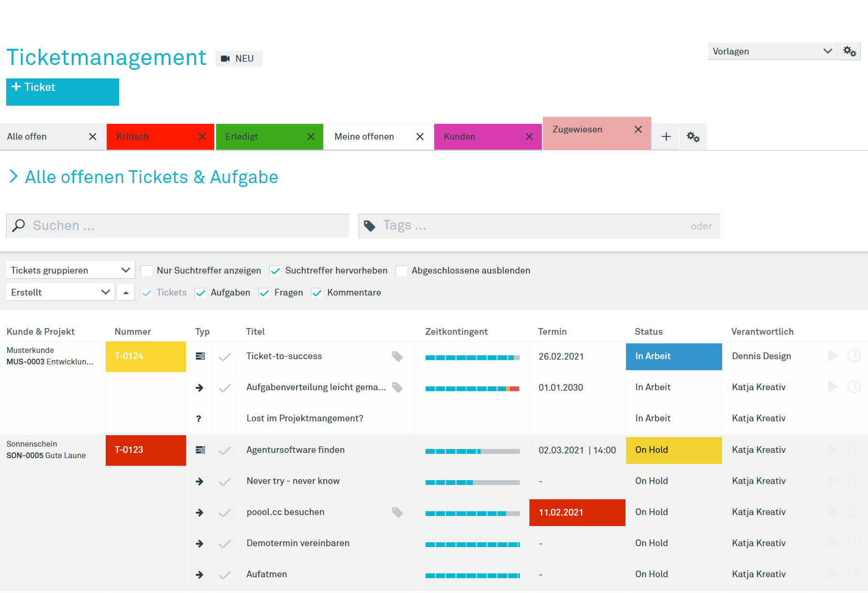The image size is (868, 593).
Task: Click the question mark icon on Lost im Projektmangement
Action: click(199, 418)
